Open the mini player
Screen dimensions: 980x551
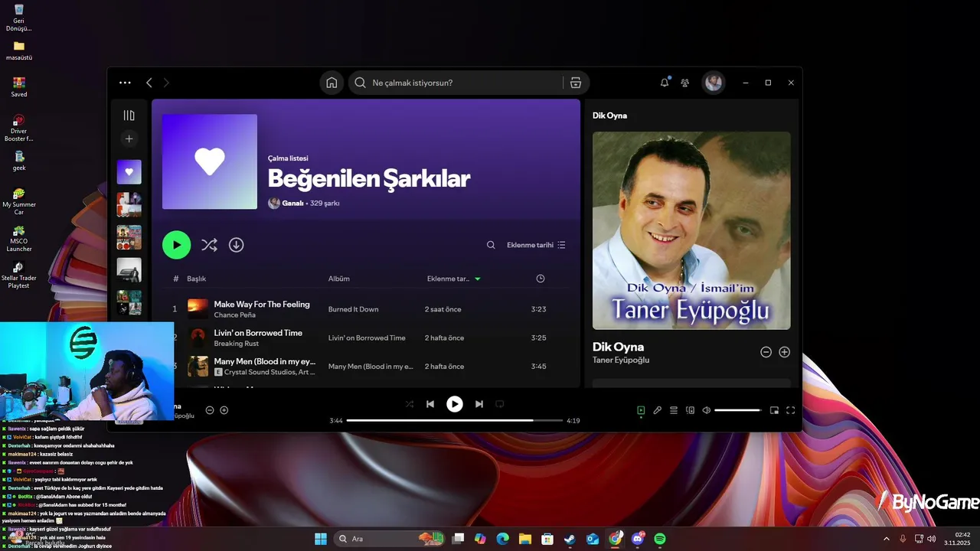coord(774,410)
